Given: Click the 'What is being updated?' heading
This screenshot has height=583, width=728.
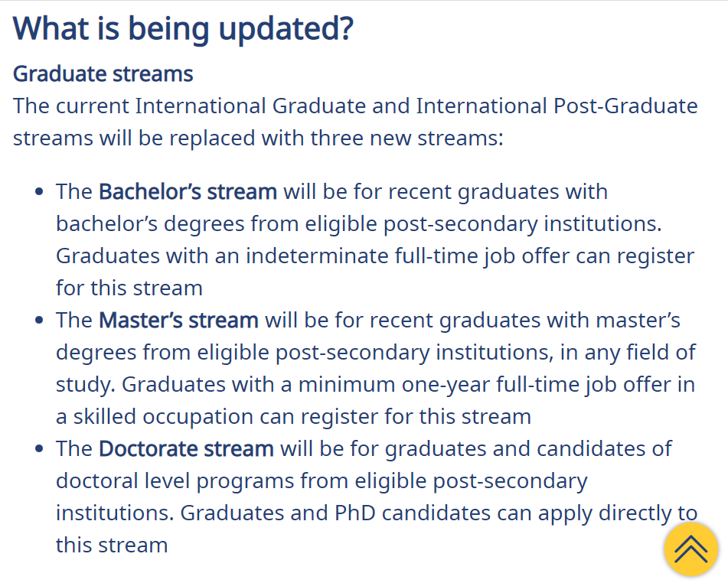Looking at the screenshot, I should 184,29.
